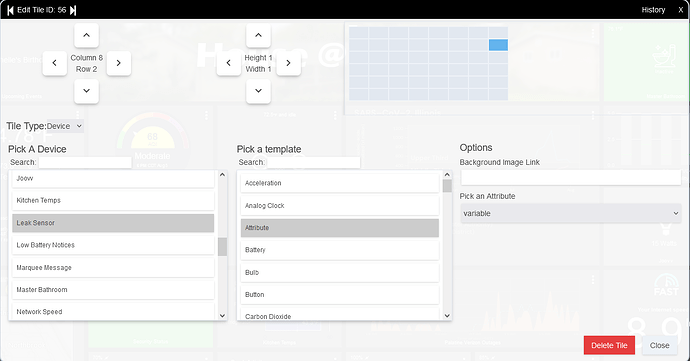Viewport: 690px width, 361px height.
Task: Go to next tile with skip-forward icon
Action: click(x=73, y=10)
